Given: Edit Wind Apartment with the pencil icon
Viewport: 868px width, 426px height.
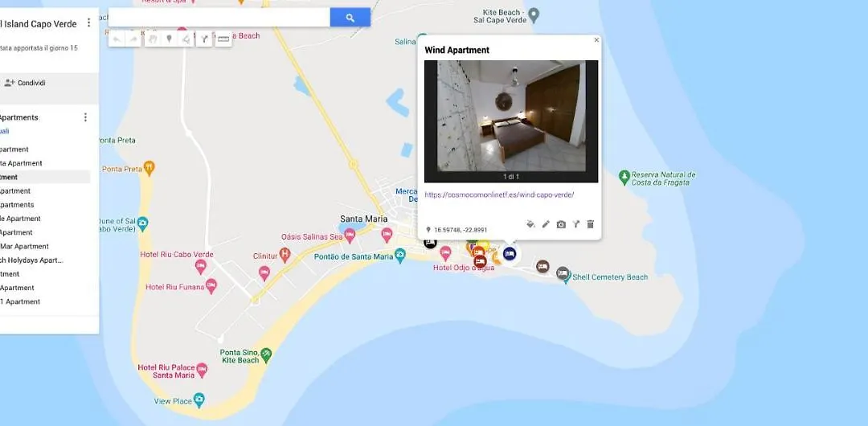Looking at the screenshot, I should click(546, 224).
